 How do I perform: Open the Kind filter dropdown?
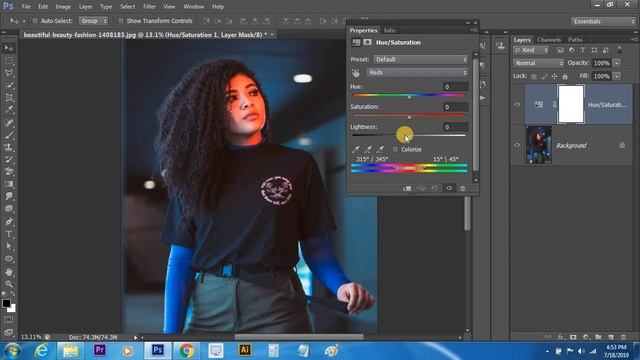pyautogui.click(x=531, y=50)
